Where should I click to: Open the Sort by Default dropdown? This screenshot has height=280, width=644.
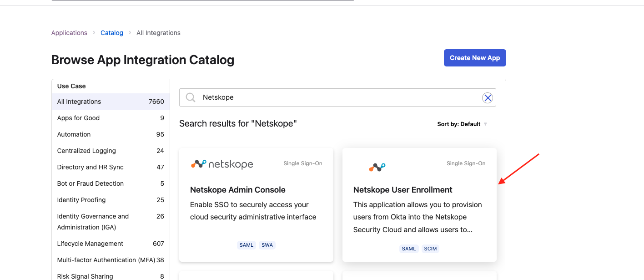click(x=462, y=124)
